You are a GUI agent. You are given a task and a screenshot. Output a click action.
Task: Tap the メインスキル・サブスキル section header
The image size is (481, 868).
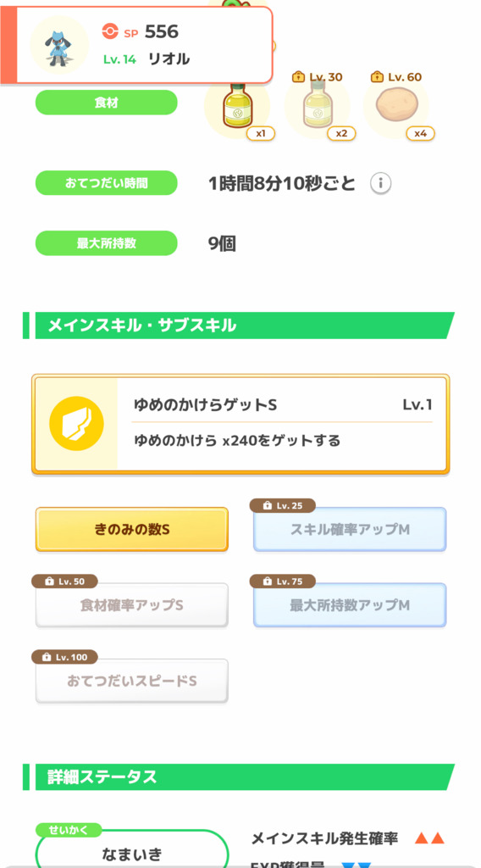[x=239, y=325]
